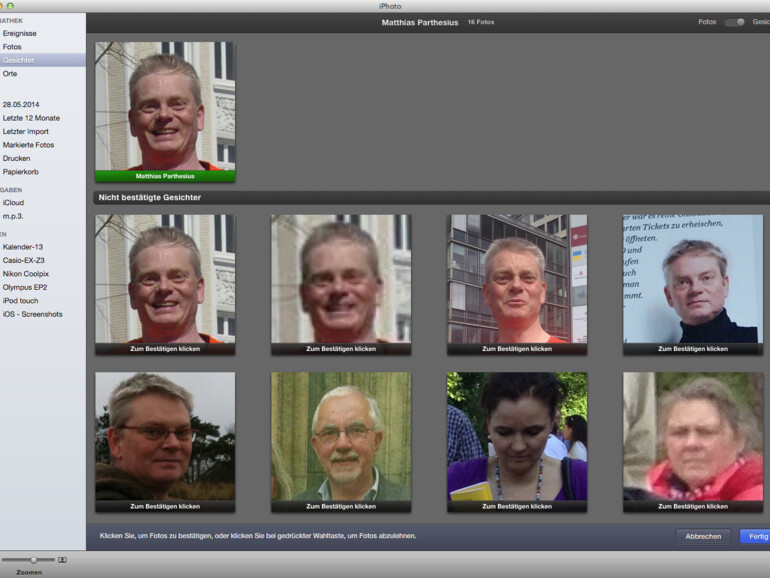Click the large-thumbnail icon beside the zoom slider
Screen dimensions: 770x578
click(x=62, y=560)
